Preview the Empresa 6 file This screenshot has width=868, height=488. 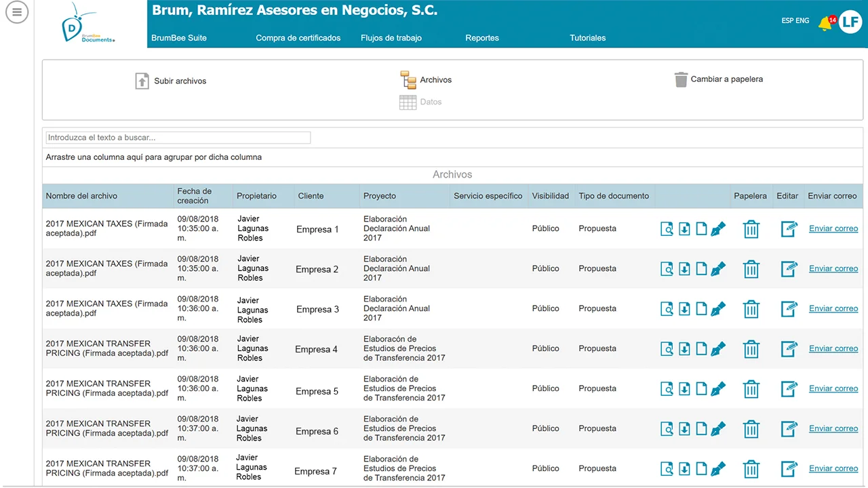[x=667, y=429]
